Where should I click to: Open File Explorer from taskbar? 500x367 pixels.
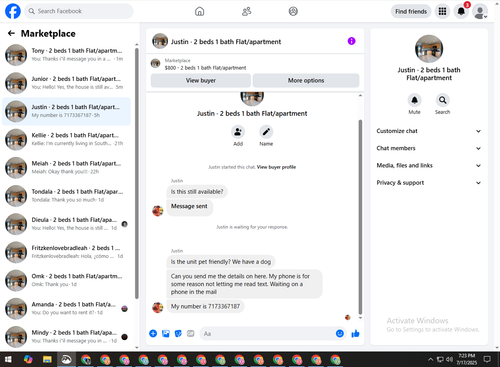coord(47,359)
